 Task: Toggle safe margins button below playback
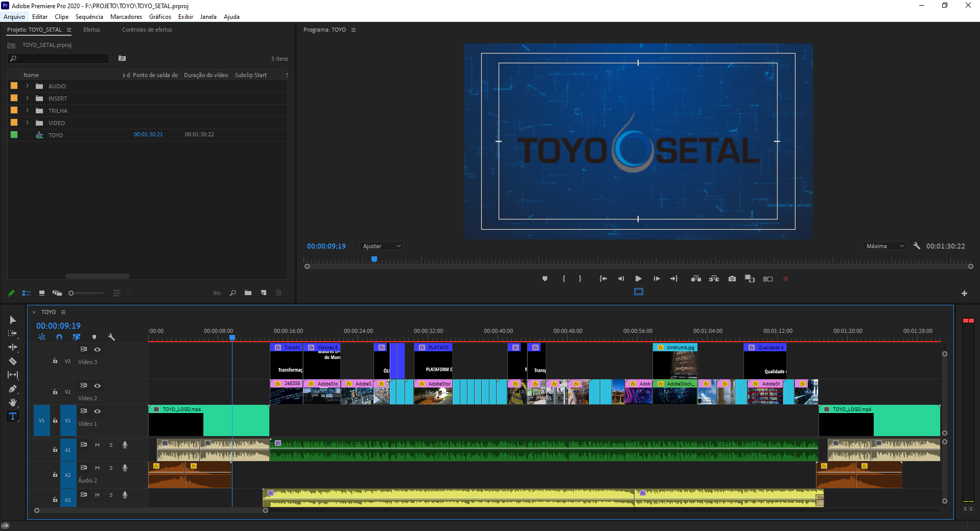click(x=639, y=292)
